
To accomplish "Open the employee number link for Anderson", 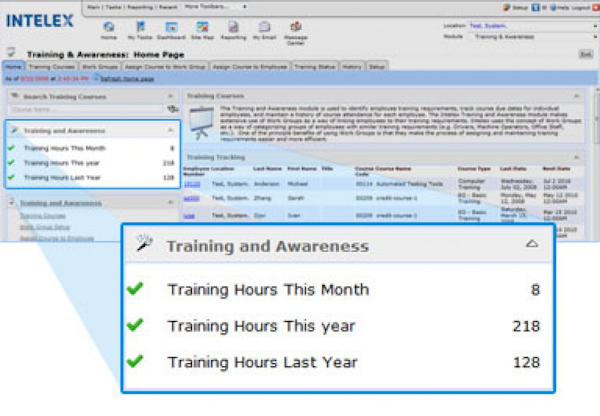I will point(192,184).
